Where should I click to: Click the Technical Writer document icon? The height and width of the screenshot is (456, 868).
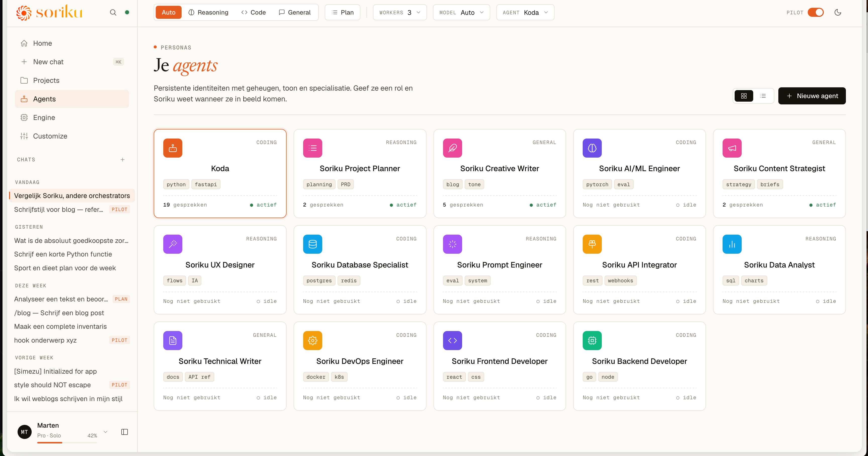(x=173, y=341)
